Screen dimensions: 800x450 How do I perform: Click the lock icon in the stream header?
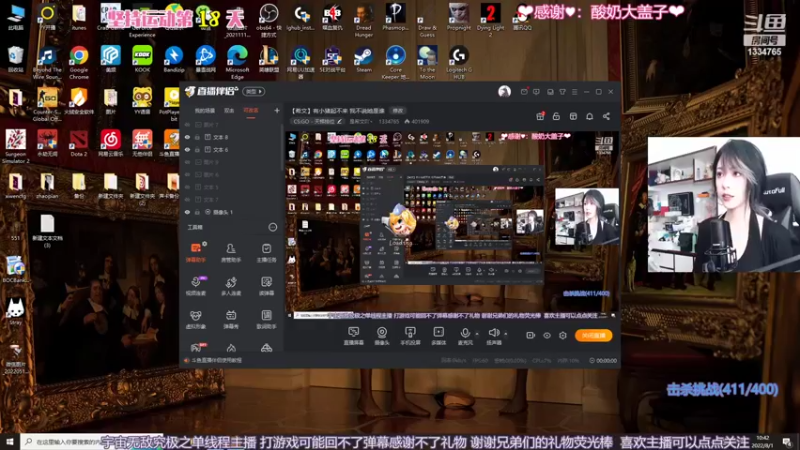click(556, 116)
